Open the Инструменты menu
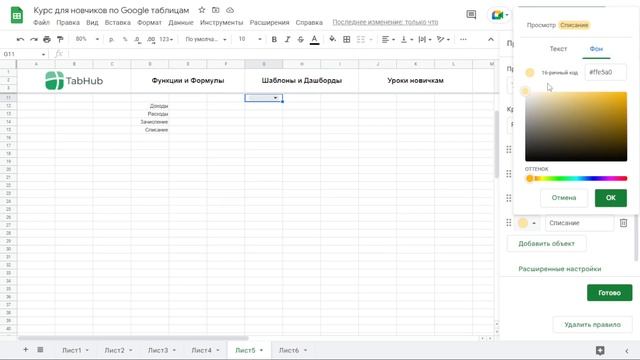640x360 pixels. tap(222, 22)
